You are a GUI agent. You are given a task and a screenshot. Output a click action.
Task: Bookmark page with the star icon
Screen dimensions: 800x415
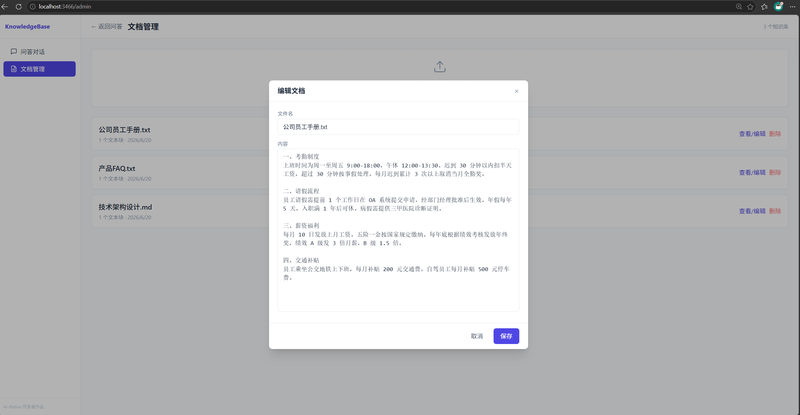click(x=751, y=7)
